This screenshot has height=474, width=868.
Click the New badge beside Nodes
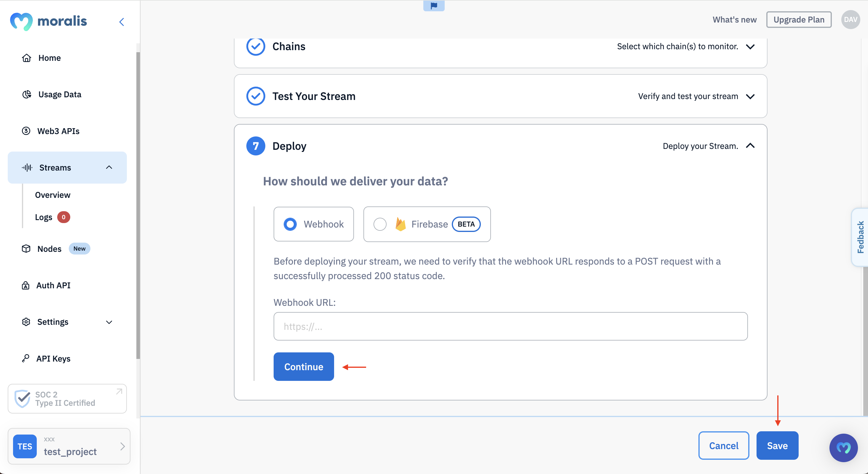click(79, 249)
